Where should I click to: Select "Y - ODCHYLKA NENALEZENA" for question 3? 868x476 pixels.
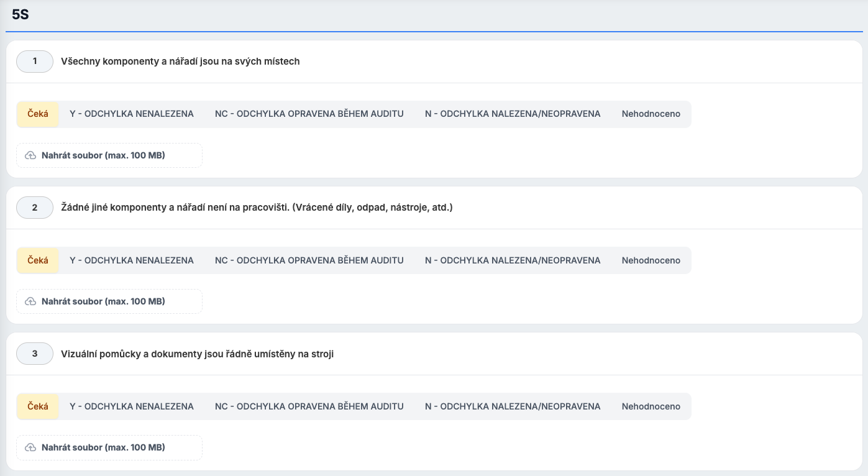click(x=132, y=406)
